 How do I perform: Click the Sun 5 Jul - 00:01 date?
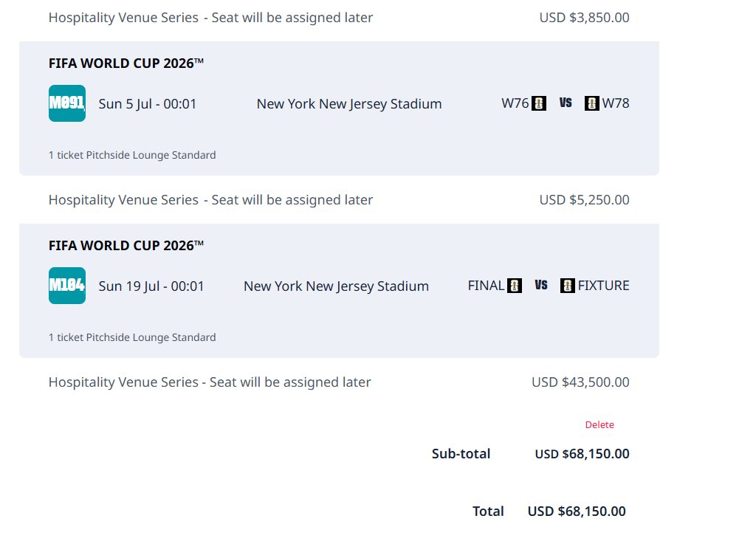point(148,104)
